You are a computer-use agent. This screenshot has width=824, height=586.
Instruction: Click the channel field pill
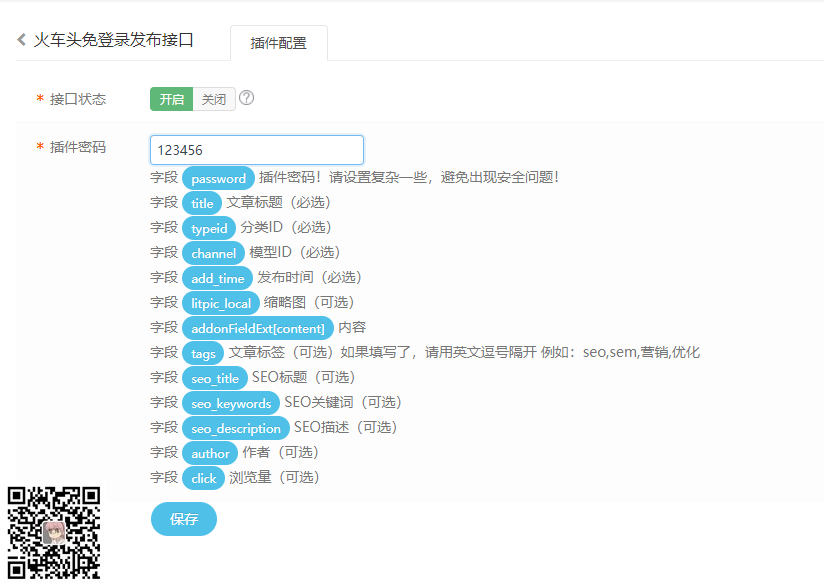pyautogui.click(x=213, y=252)
